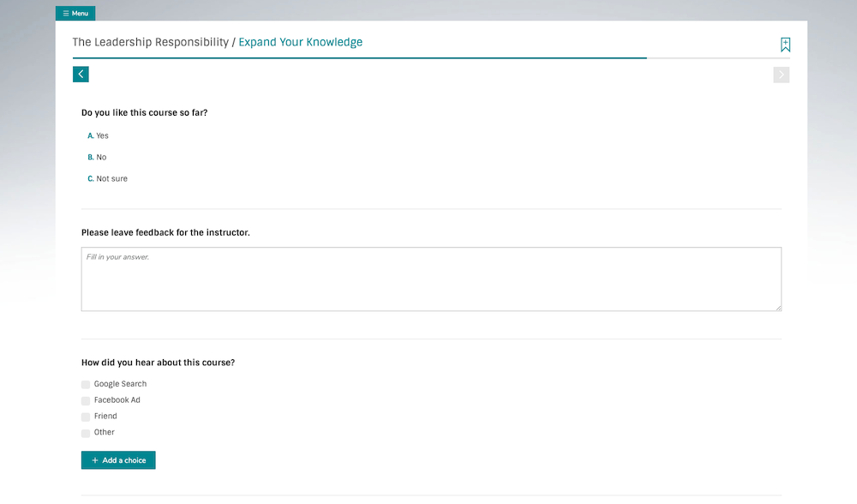
Task: Check the Other checkbox
Action: pos(86,432)
